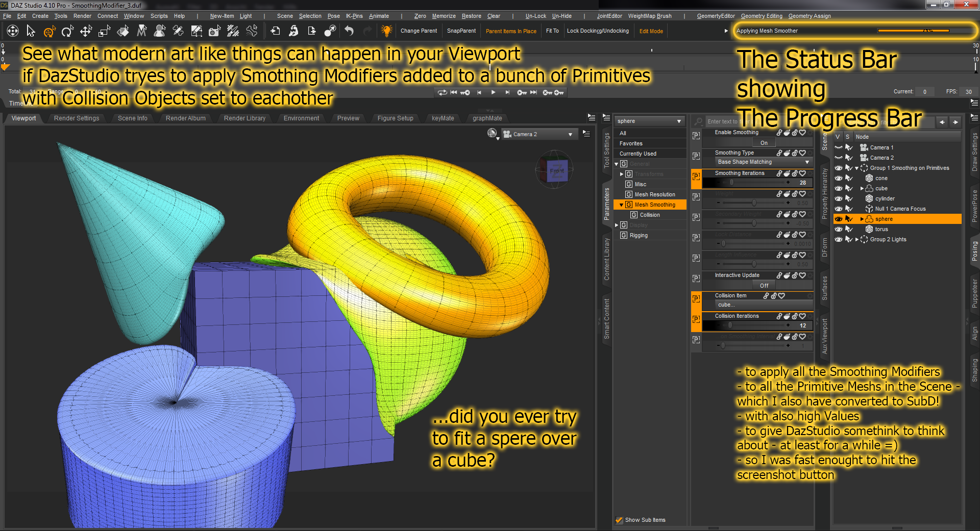Open the File menu
This screenshot has height=531, width=980.
(x=7, y=16)
